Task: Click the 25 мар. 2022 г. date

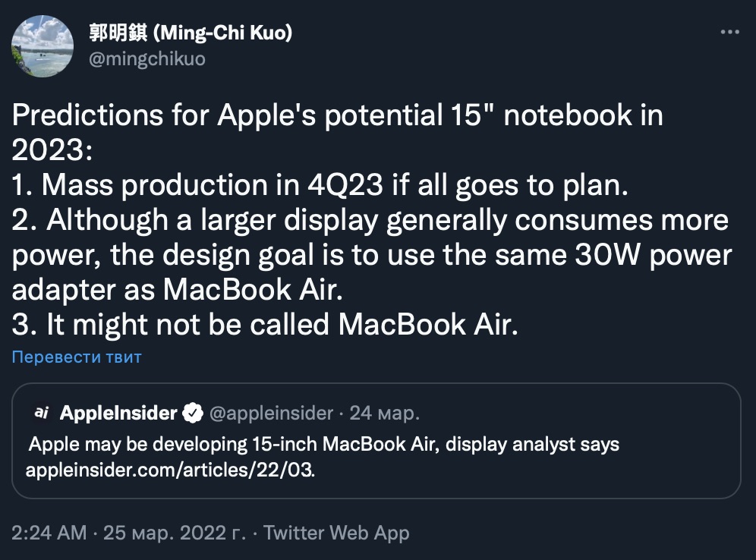Action: 174,533
